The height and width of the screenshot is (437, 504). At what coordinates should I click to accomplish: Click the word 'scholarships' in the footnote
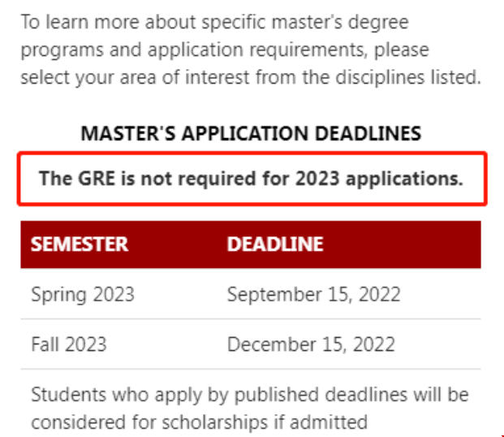tap(215, 422)
